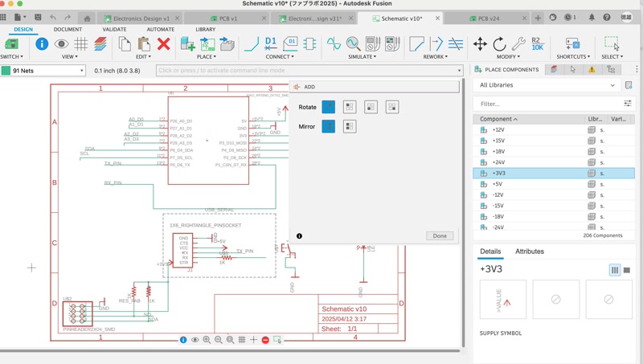Click the Save disk icon
The width and height of the screenshot is (643, 364).
(38, 17)
